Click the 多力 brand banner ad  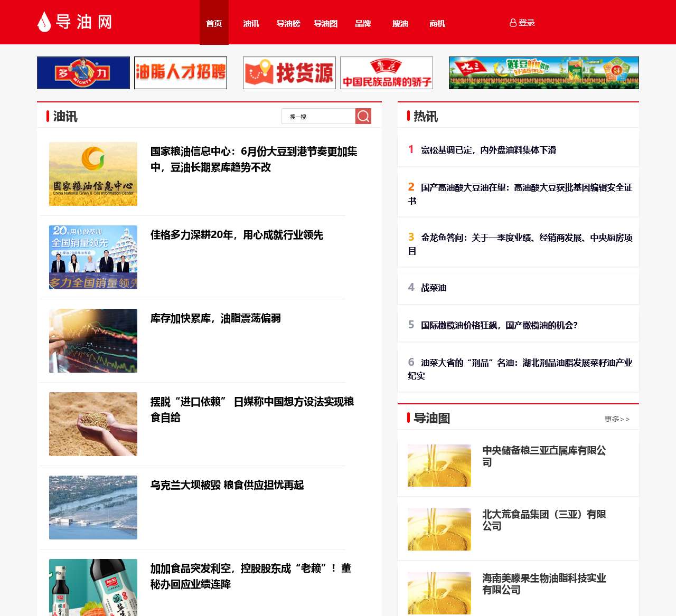click(83, 72)
